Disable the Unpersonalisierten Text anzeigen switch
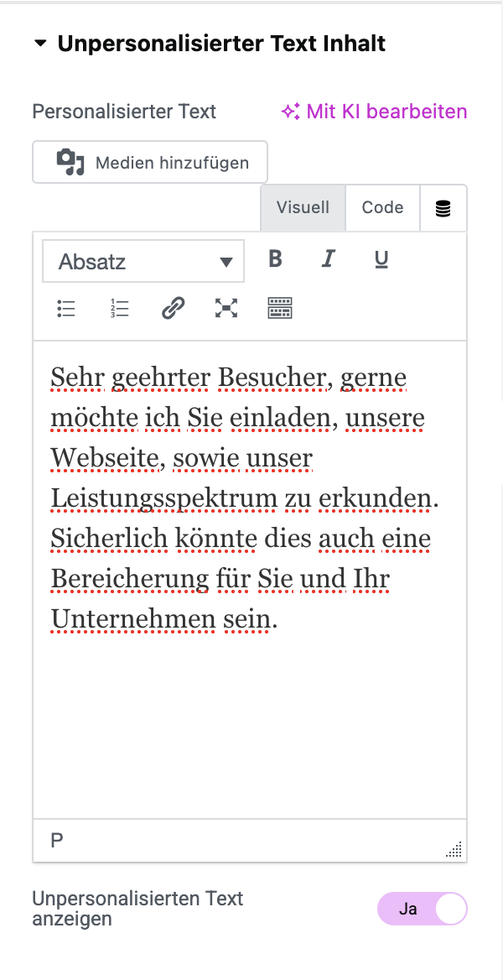 pos(422,910)
